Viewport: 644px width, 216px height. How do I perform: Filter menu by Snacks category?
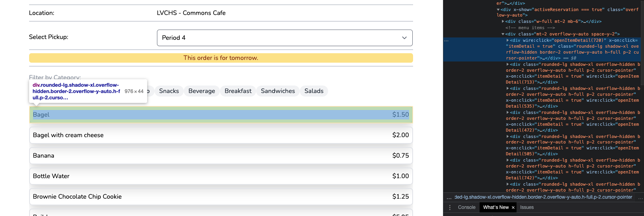click(x=169, y=91)
